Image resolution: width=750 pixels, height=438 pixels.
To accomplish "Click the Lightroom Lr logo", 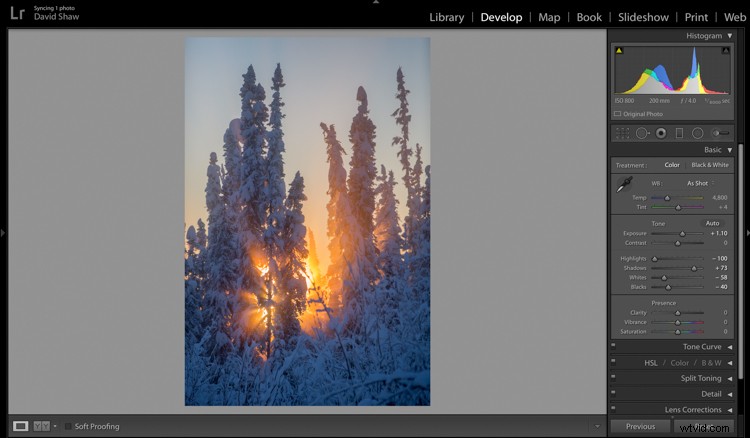I will pyautogui.click(x=17, y=13).
